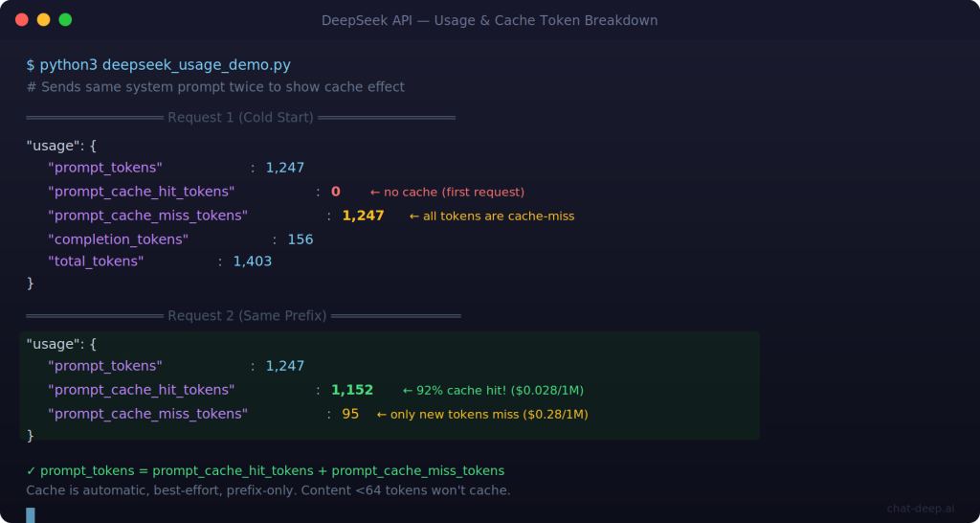Maximize the window using the green button
Viewport: 980px width, 523px height.
[66, 20]
